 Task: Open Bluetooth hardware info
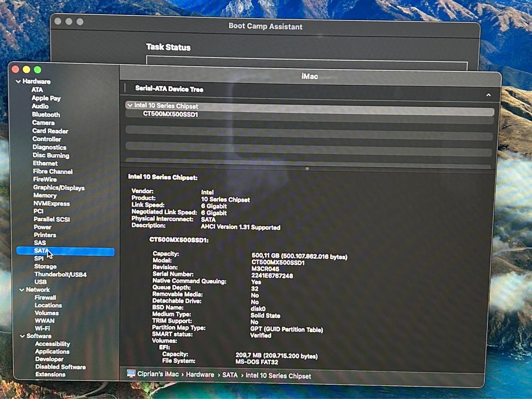tap(46, 115)
